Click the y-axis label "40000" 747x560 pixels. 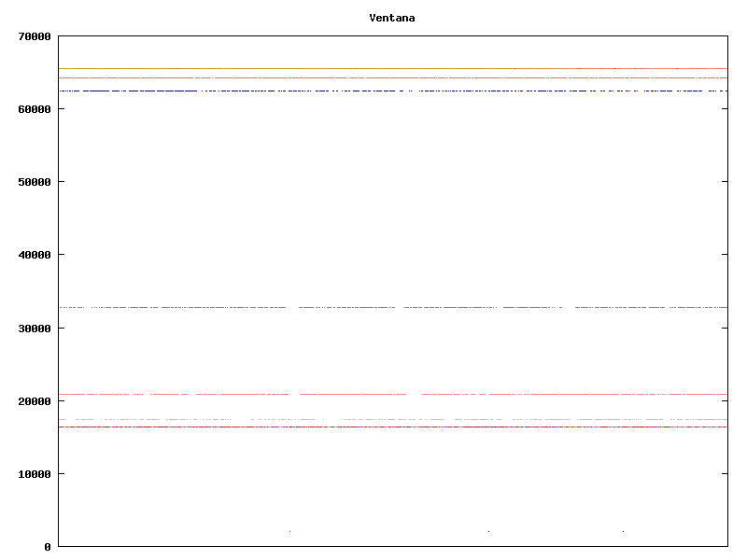click(35, 255)
